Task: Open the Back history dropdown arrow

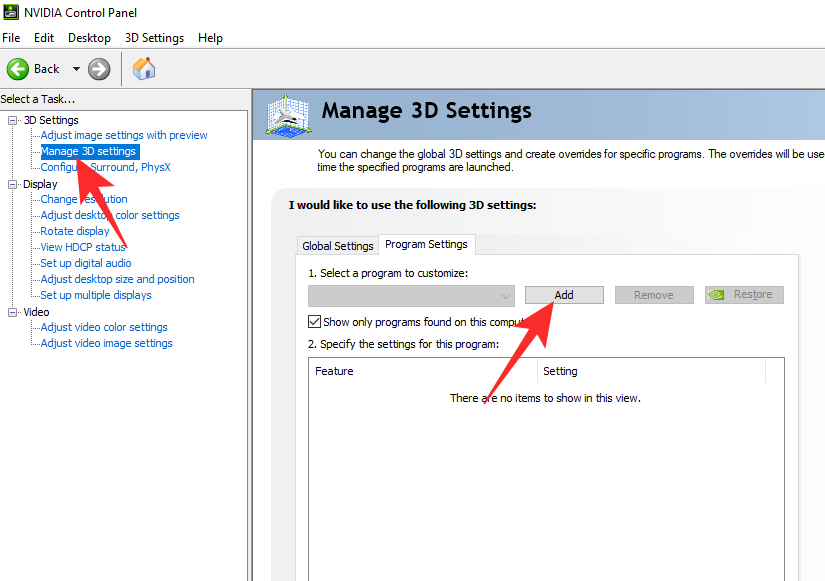Action: tap(75, 69)
